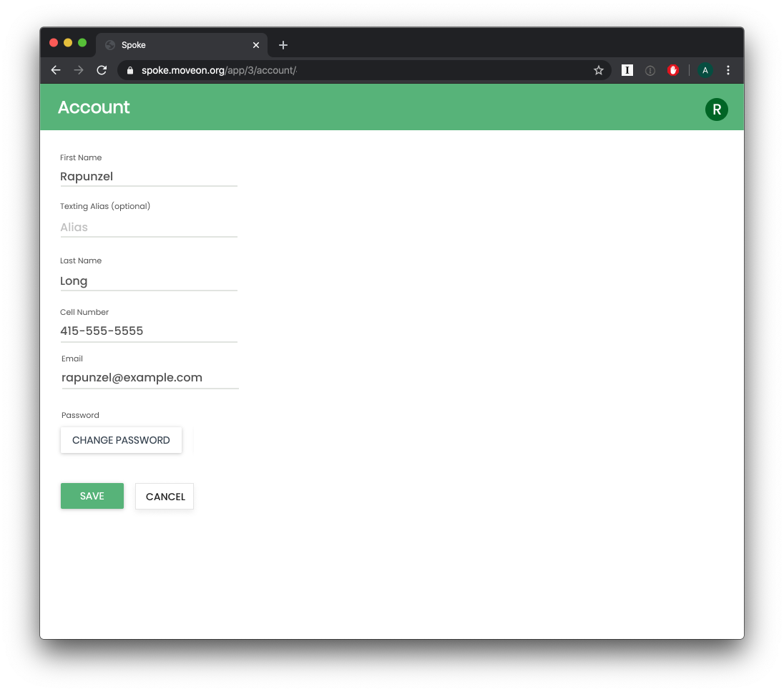Cancel the account edits

pos(165,497)
